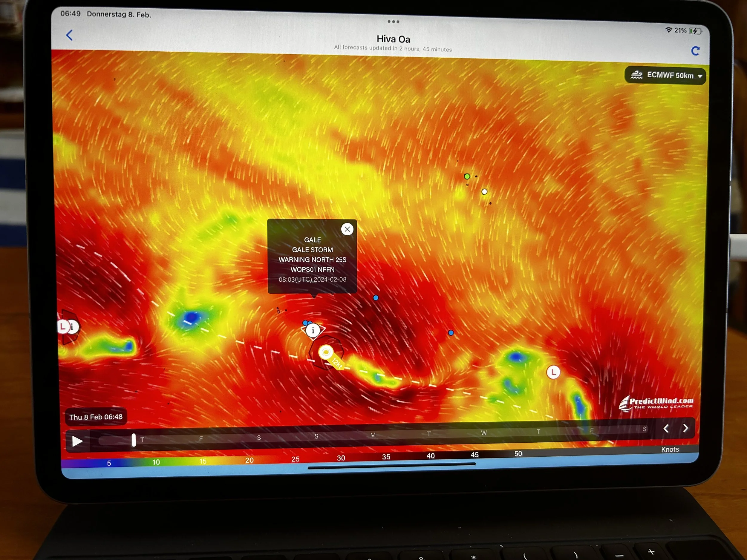747x560 pixels.
Task: Click the timeline slider handle
Action: 134,440
